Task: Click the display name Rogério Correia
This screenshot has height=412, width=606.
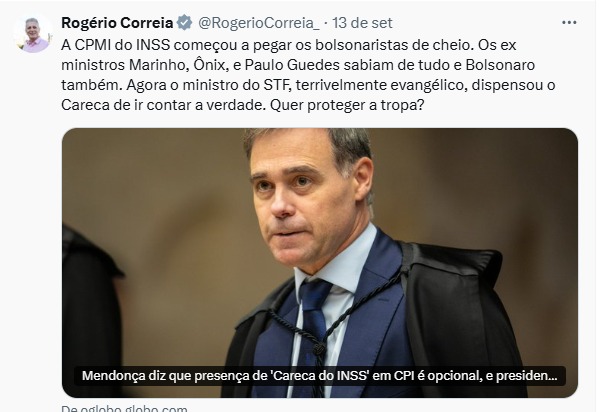Action: pyautogui.click(x=117, y=23)
